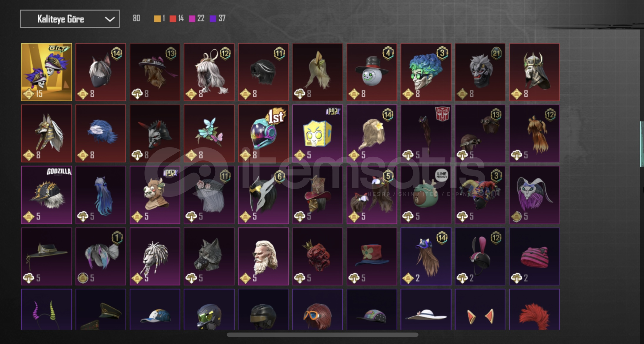Screen dimensions: 644x344
Task: Choose the Transformers badge hair item
Action: tap(426, 133)
